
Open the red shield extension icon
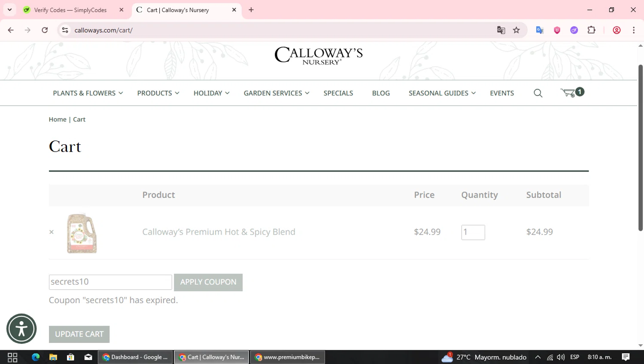pyautogui.click(x=557, y=30)
